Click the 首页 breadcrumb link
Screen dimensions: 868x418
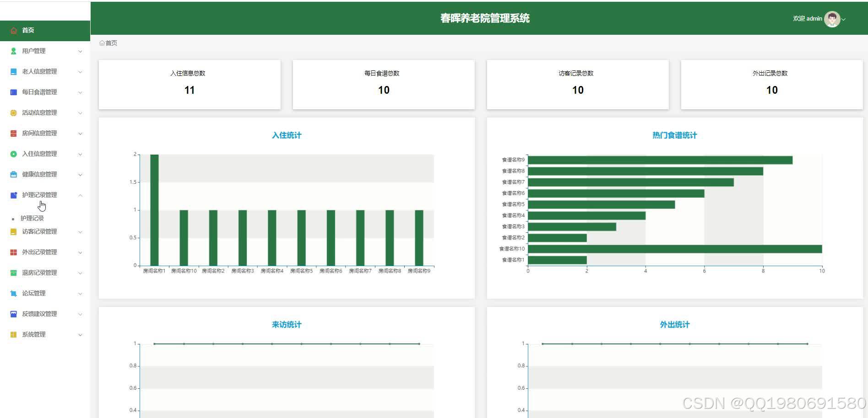[111, 43]
